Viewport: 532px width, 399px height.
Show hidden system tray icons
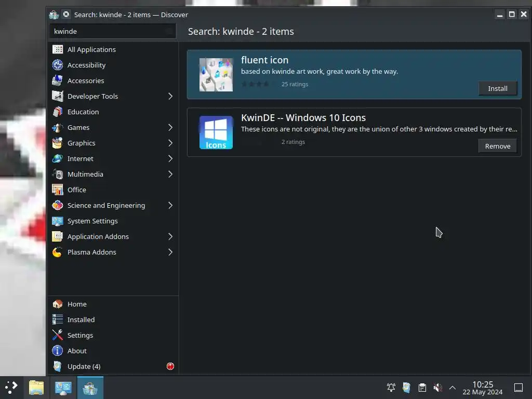453,388
